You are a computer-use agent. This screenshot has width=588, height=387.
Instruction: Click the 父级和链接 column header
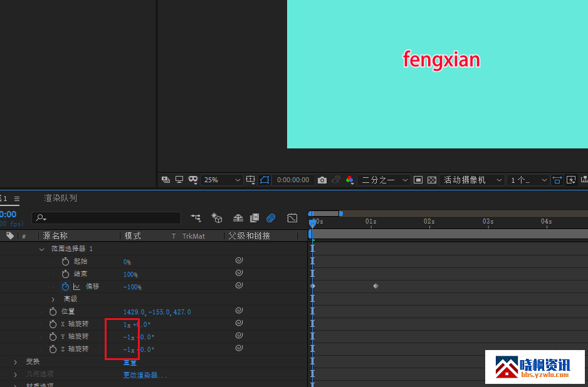pyautogui.click(x=249, y=235)
